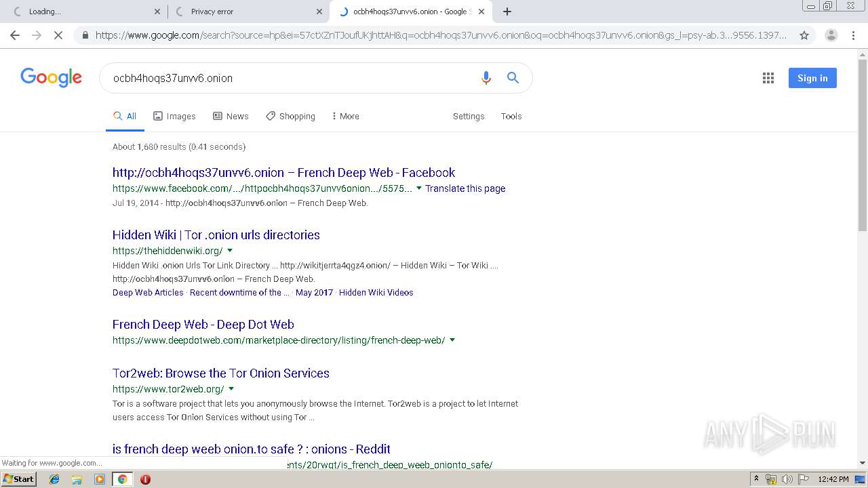Close the Privacy error tab
The height and width of the screenshot is (488, 868).
tap(319, 12)
